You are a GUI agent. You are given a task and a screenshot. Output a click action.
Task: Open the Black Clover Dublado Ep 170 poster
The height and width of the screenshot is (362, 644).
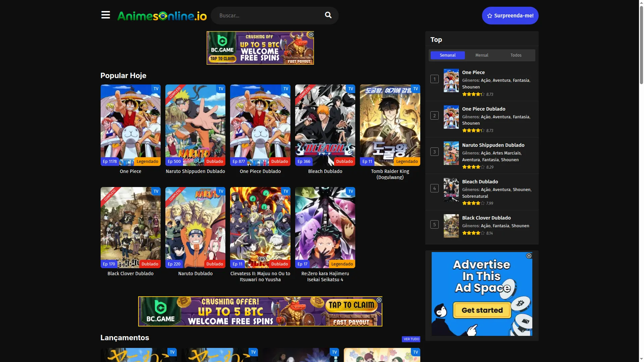(130, 228)
